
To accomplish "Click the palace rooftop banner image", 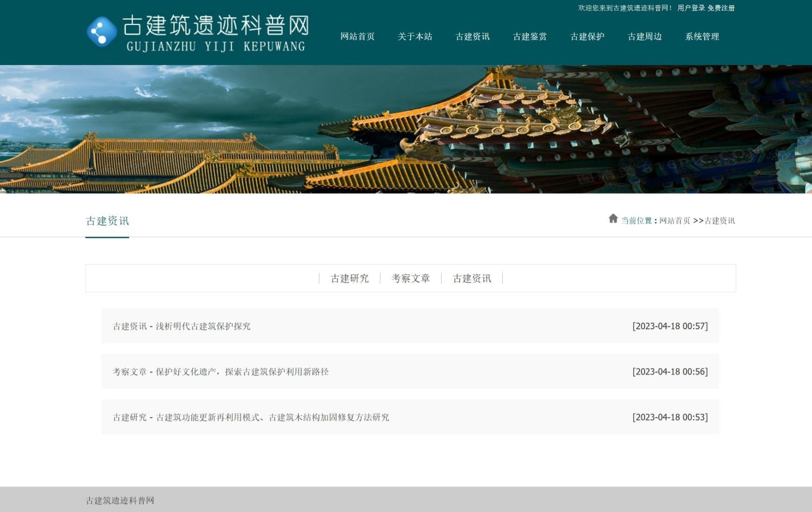I will [x=406, y=129].
